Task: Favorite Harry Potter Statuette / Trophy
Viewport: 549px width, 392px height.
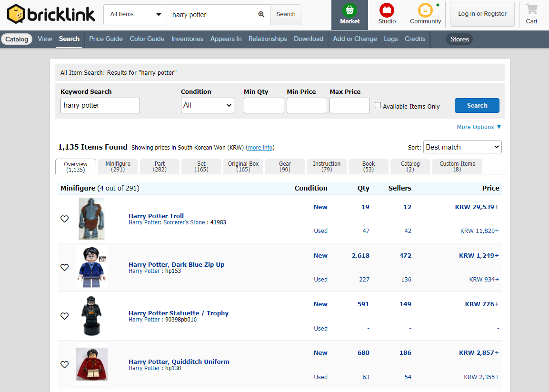Action: pos(64,316)
